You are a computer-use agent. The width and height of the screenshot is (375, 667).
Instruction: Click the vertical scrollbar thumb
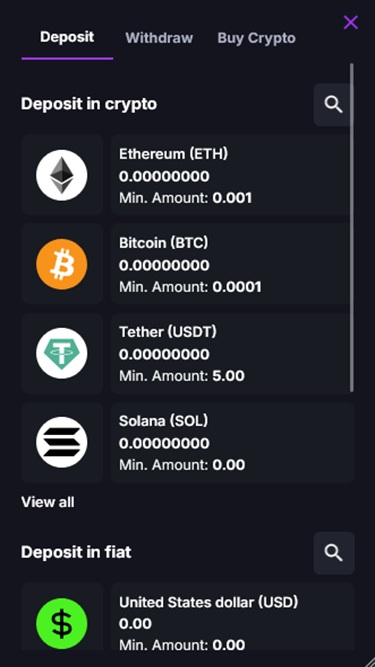pos(352,228)
